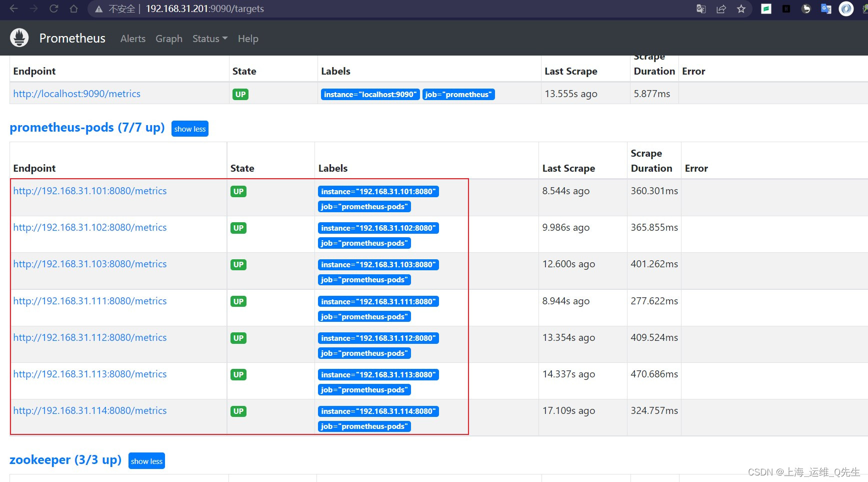The image size is (868, 482).
Task: Select the 8.544s ago last scrape value
Action: point(566,191)
